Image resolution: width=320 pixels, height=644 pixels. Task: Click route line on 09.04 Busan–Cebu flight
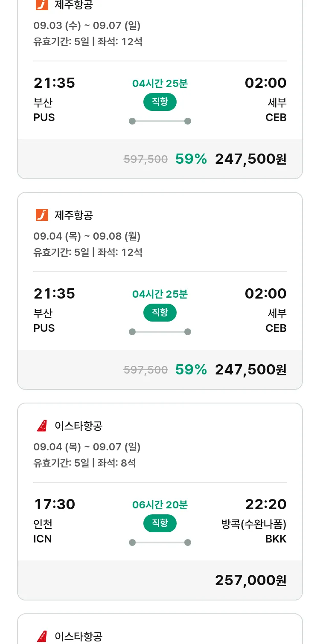pos(160,332)
